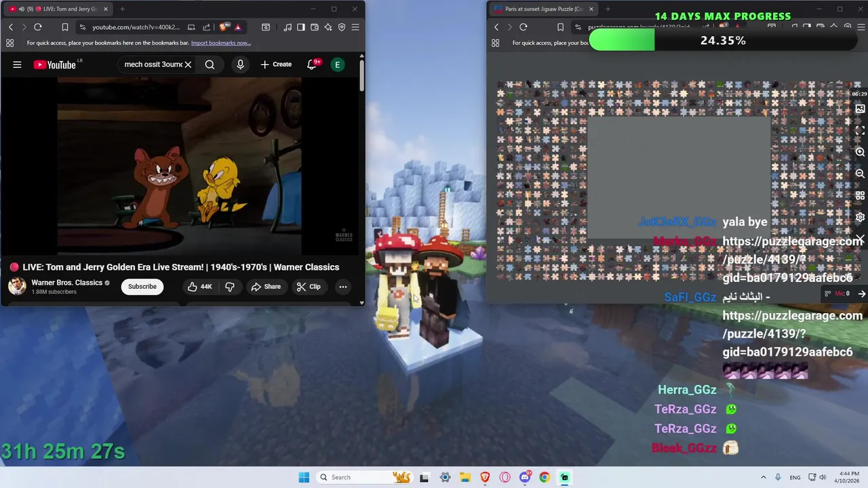Dislike the Tom and Jerry stream
The height and width of the screenshot is (488, 868).
click(230, 287)
